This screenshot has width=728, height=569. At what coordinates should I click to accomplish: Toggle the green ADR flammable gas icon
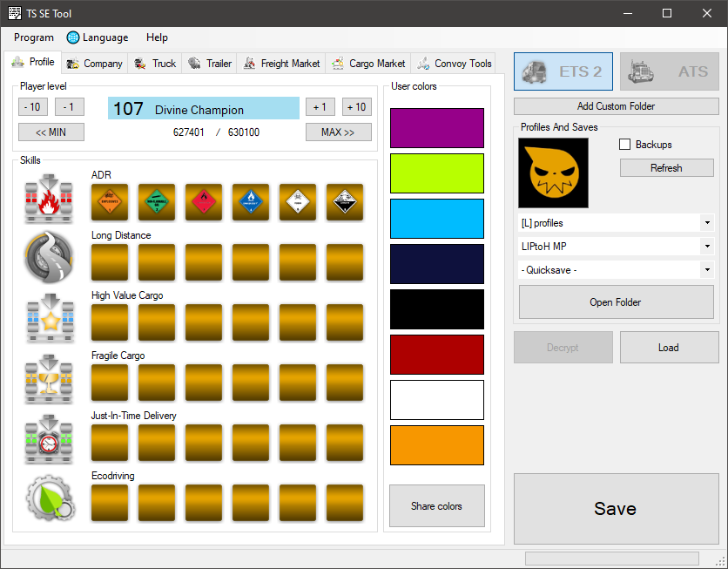point(157,202)
